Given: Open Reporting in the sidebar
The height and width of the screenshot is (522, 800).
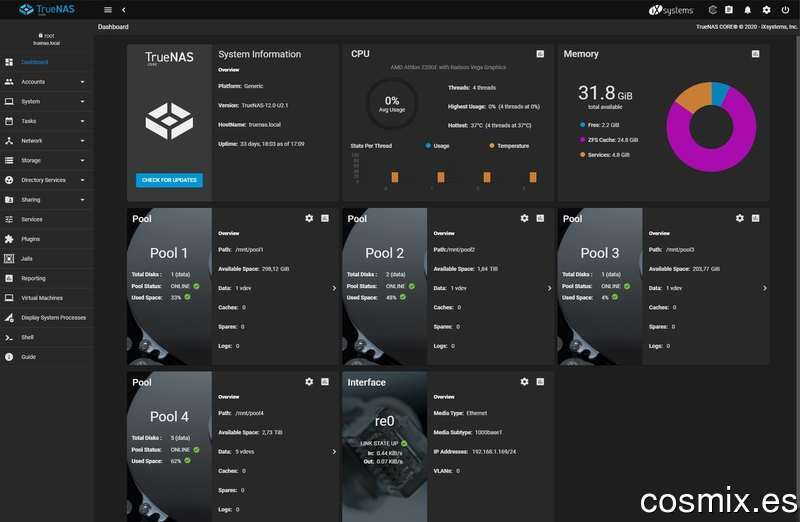Looking at the screenshot, I should pyautogui.click(x=47, y=278).
